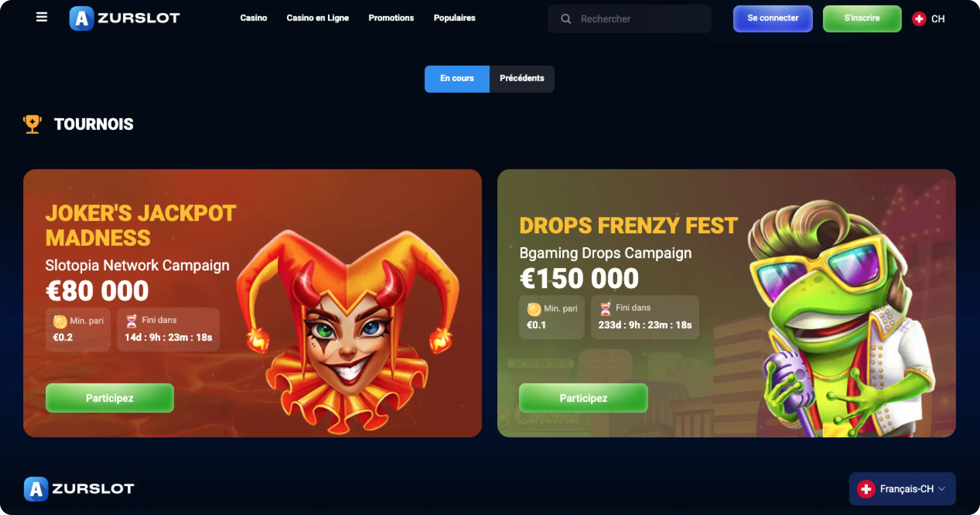Viewport: 980px width, 515px height.
Task: Switch to the Précédents tab
Action: [522, 79]
